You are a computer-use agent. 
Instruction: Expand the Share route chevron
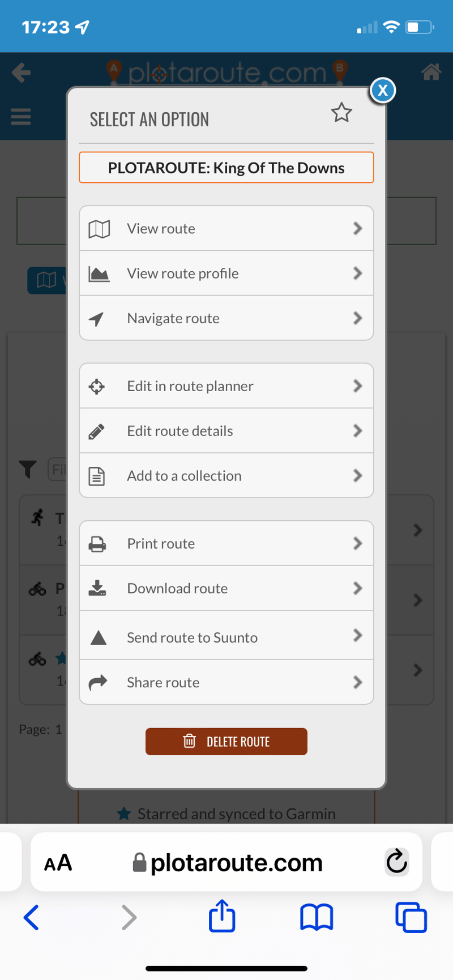click(x=357, y=682)
